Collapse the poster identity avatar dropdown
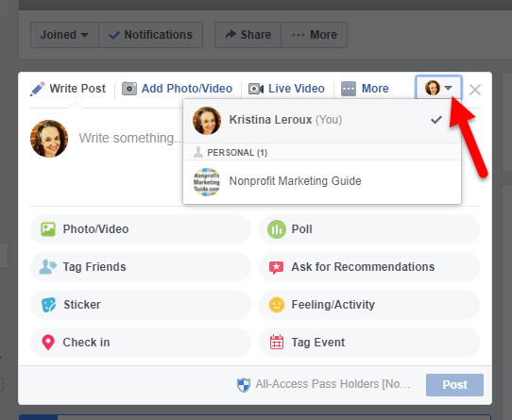Image resolution: width=512 pixels, height=420 pixels. [x=438, y=88]
